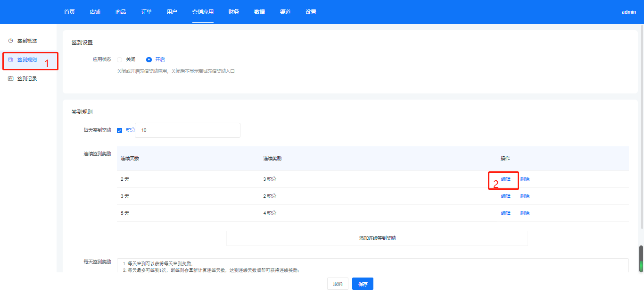
Task: Delete the 5 天 consecutive reward row
Action: (x=525, y=213)
